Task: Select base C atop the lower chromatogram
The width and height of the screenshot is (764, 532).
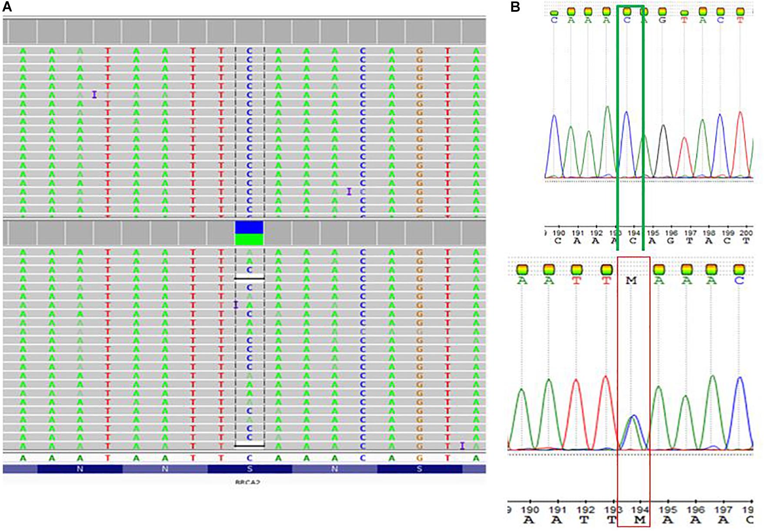Action: coord(739,281)
